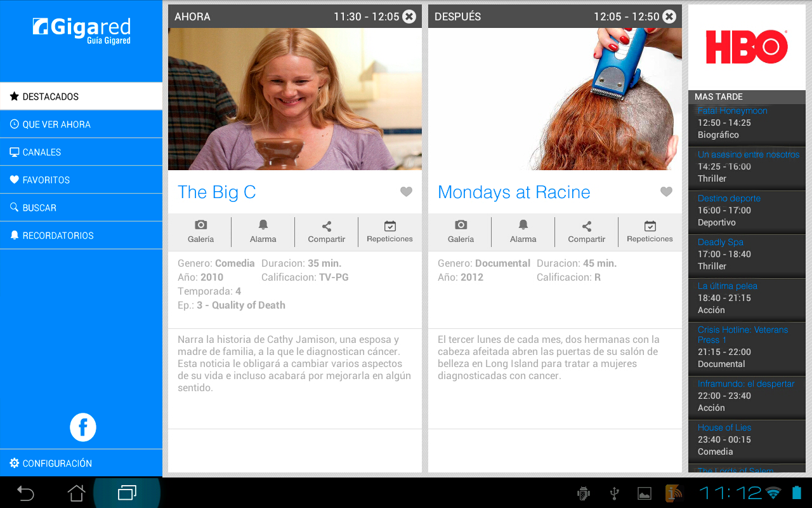Viewport: 812px width, 508px height.
Task: Open the picture notification in status bar
Action: pyautogui.click(x=645, y=493)
